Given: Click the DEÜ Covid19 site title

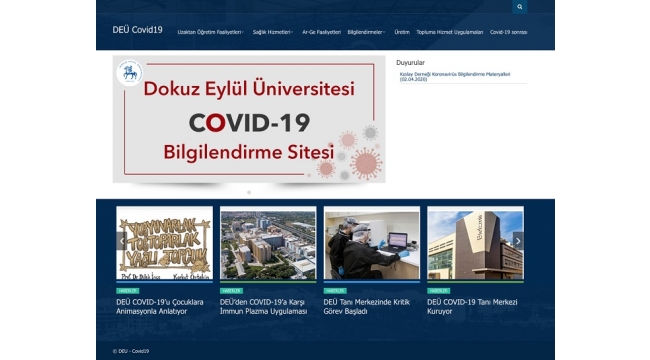Looking at the screenshot, I should [137, 30].
